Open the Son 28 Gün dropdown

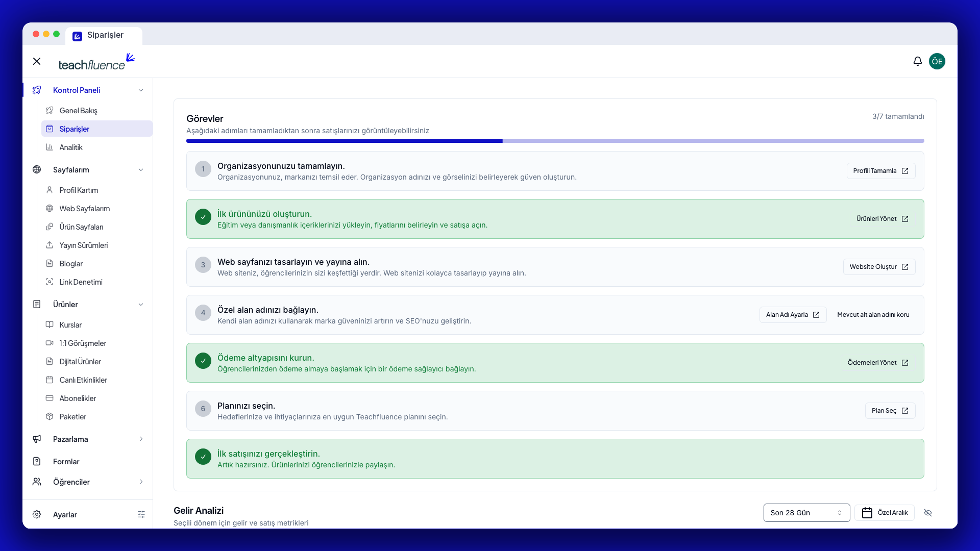(806, 513)
